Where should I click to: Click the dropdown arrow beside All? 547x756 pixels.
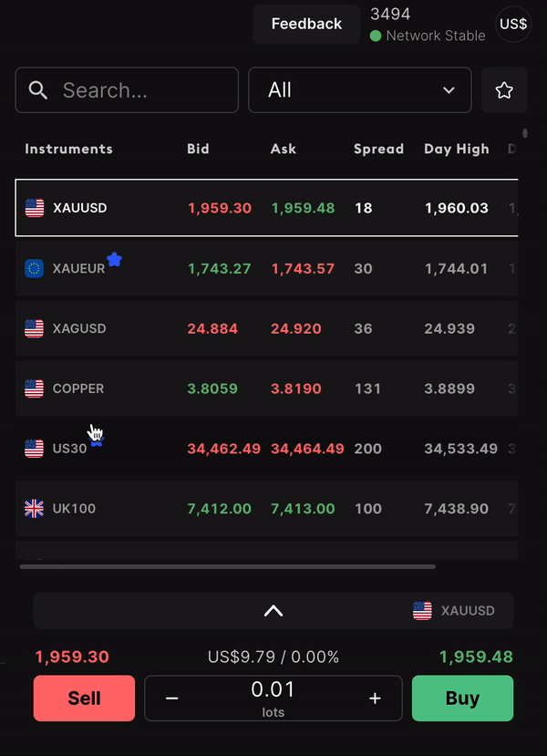[x=449, y=90]
